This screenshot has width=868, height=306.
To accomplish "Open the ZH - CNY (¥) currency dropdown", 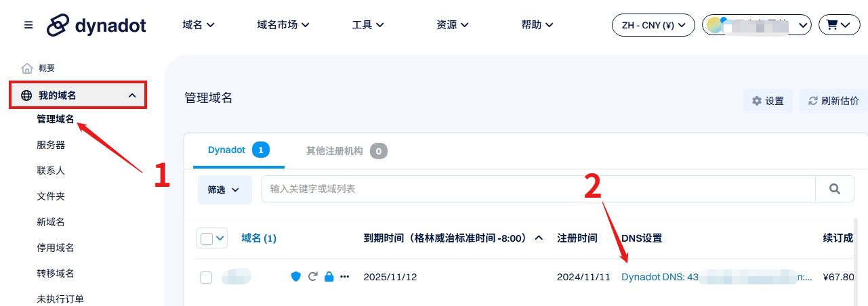I will pyautogui.click(x=653, y=25).
